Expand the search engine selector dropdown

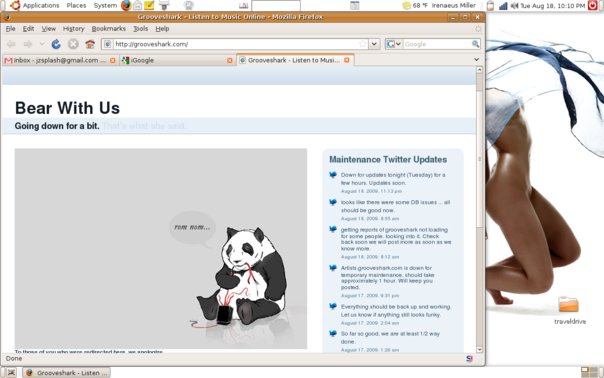pyautogui.click(x=394, y=44)
